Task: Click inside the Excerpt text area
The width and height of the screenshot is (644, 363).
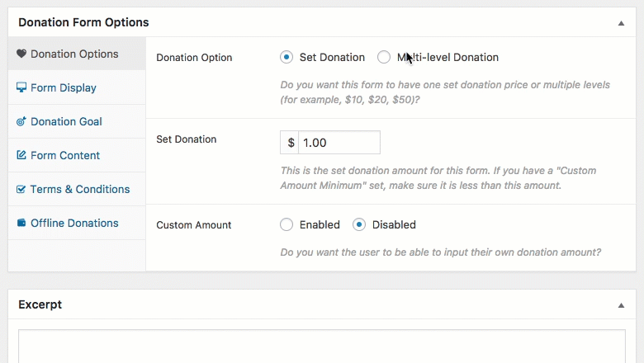Action: [322, 346]
